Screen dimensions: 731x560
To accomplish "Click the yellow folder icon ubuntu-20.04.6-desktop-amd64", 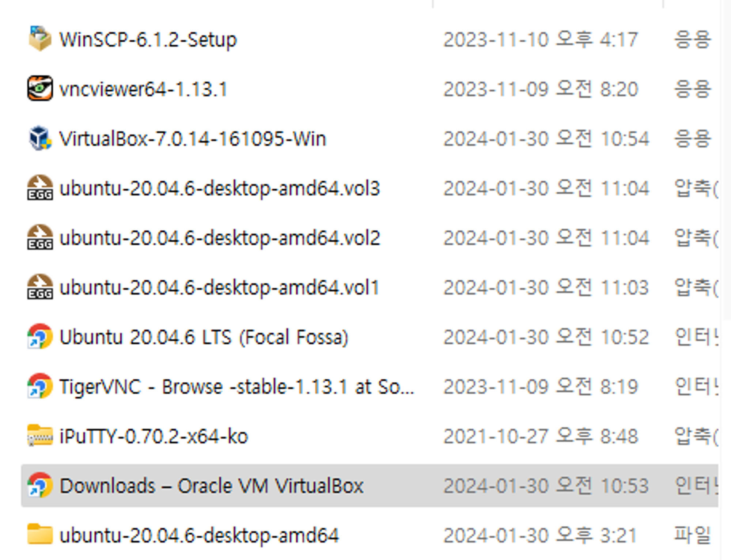I will pyautogui.click(x=40, y=534).
